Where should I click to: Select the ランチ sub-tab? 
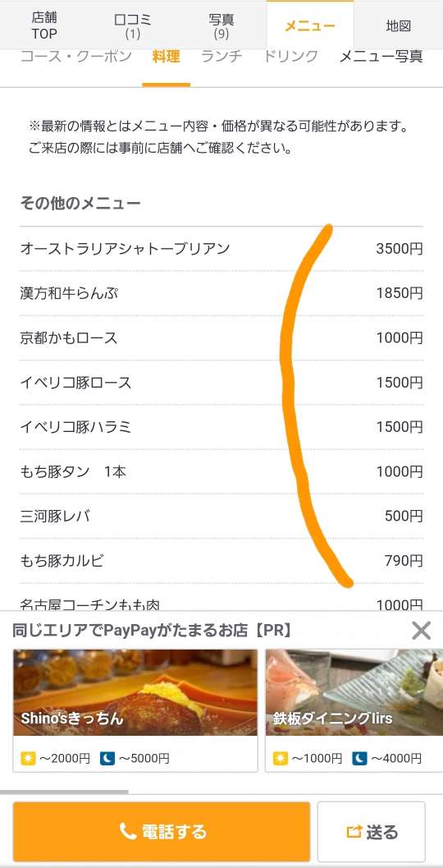pos(221,57)
